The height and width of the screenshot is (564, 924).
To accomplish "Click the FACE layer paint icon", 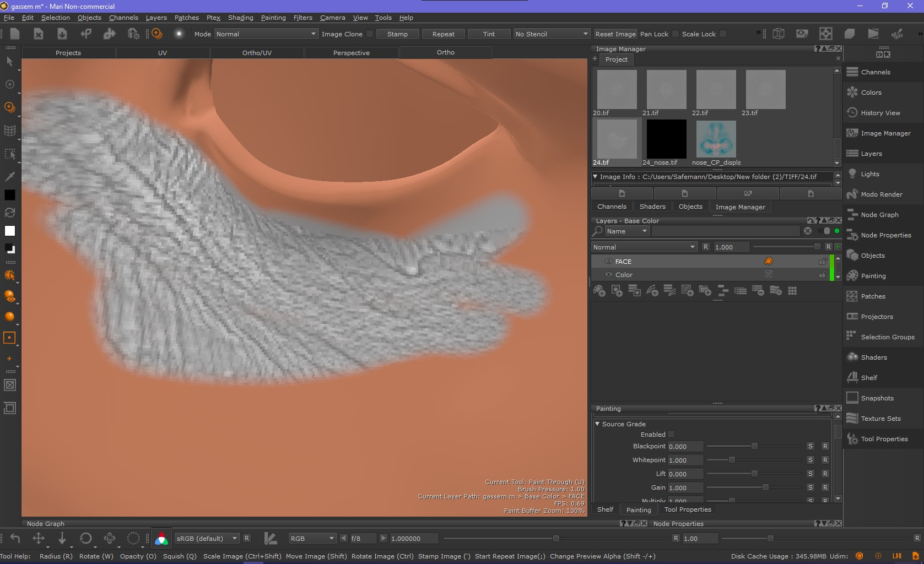I will (769, 261).
